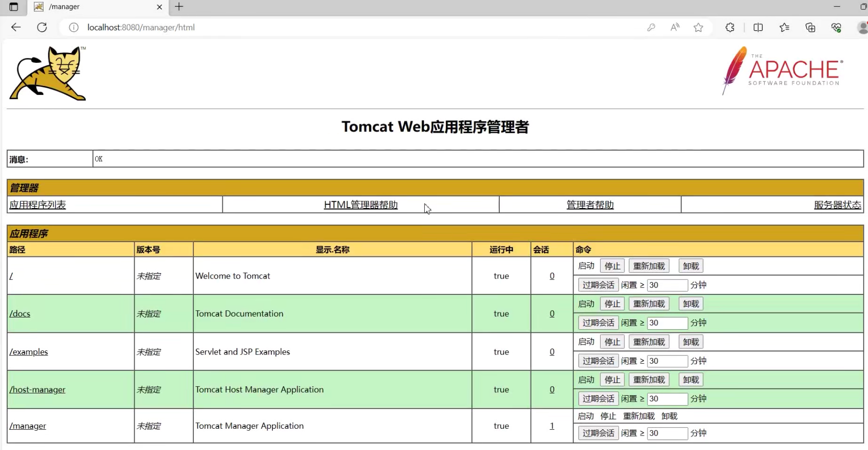The width and height of the screenshot is (868, 450).
Task: Open HTML管理器帮助 link
Action: pyautogui.click(x=361, y=205)
